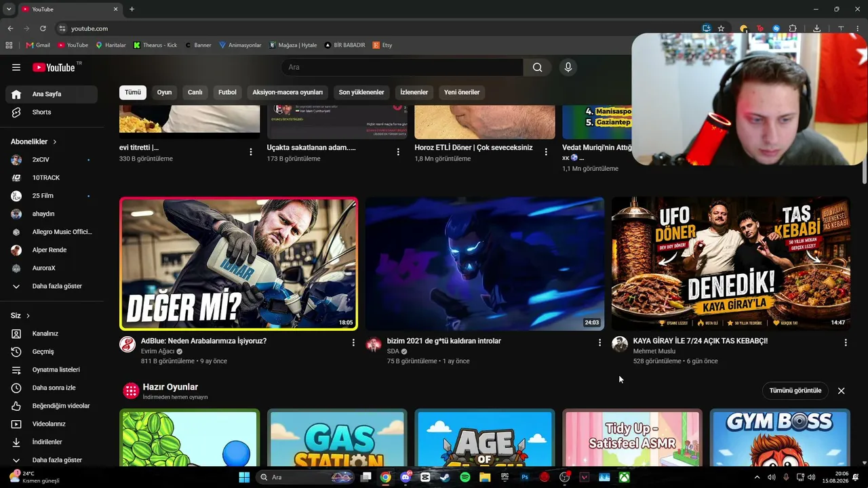Open the Gmail bookmark
The width and height of the screenshot is (868, 488).
38,45
